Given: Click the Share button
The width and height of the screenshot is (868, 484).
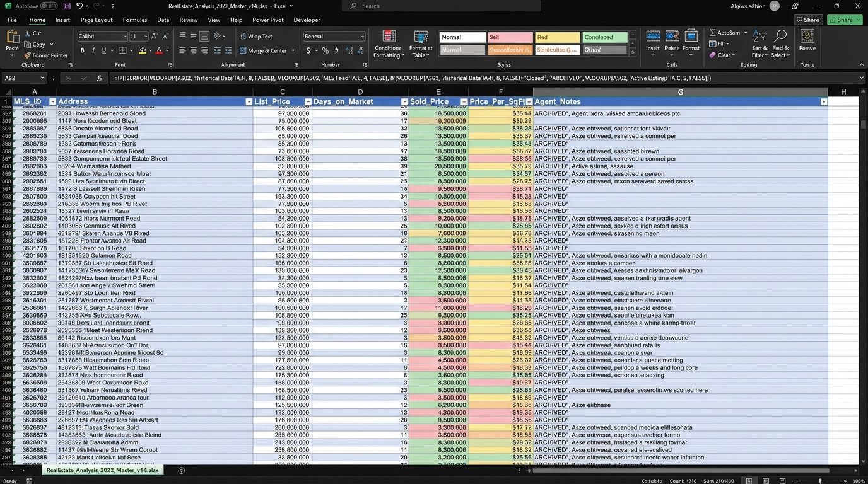Looking at the screenshot, I should (x=843, y=20).
